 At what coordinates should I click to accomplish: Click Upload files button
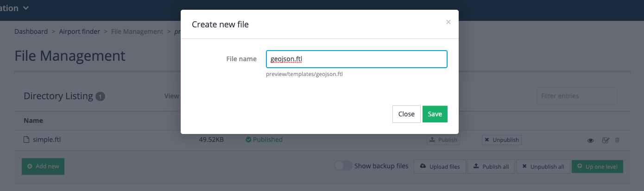tap(440, 166)
